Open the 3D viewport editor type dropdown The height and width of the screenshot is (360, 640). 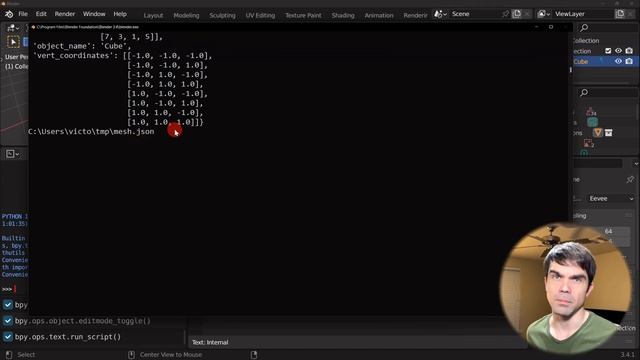pyautogui.click(x=12, y=28)
